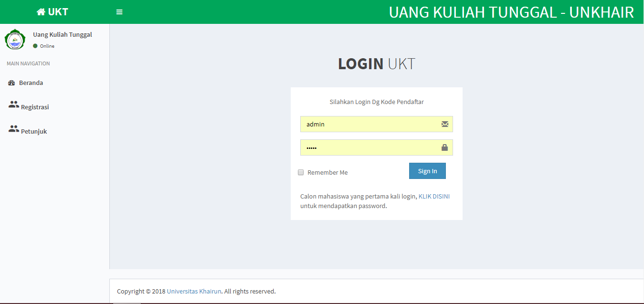
Task: Click the envelope icon in username field
Action: pos(445,124)
